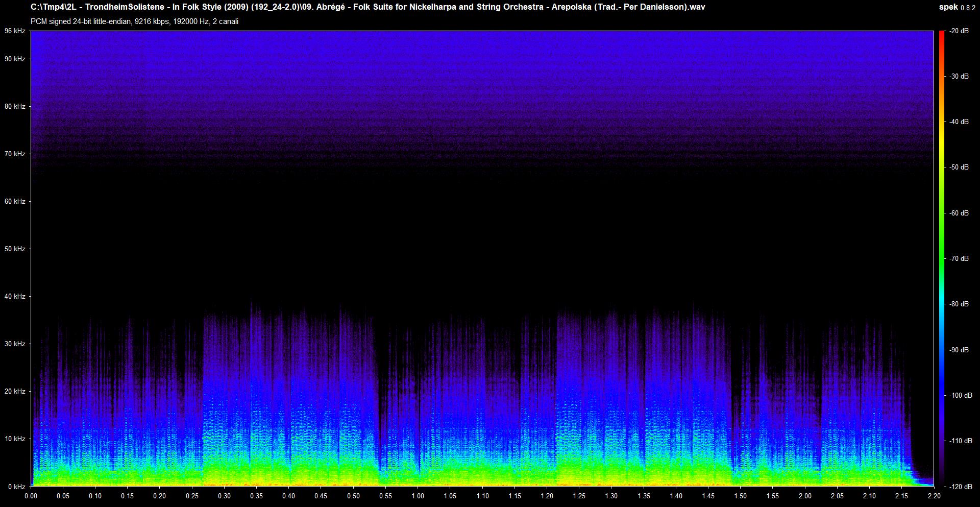Click the 2:15 time axis label

click(901, 496)
